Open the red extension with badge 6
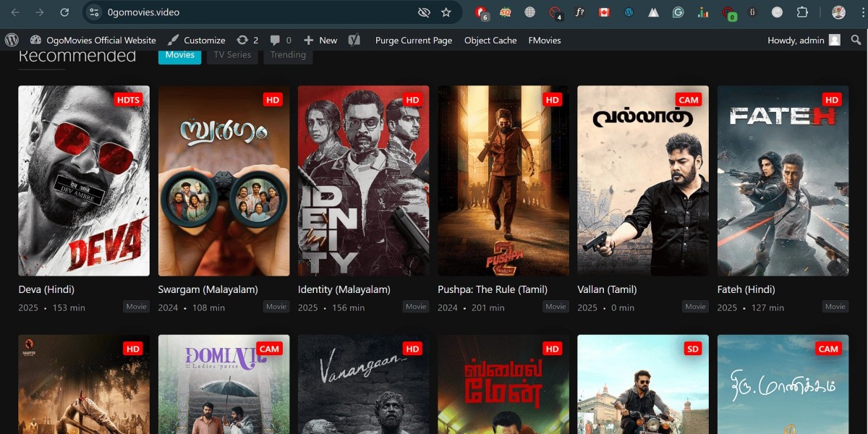868x434 pixels. tap(482, 12)
